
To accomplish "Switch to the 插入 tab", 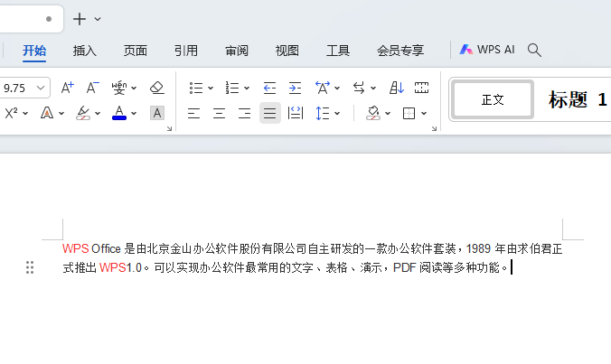I will [85, 51].
